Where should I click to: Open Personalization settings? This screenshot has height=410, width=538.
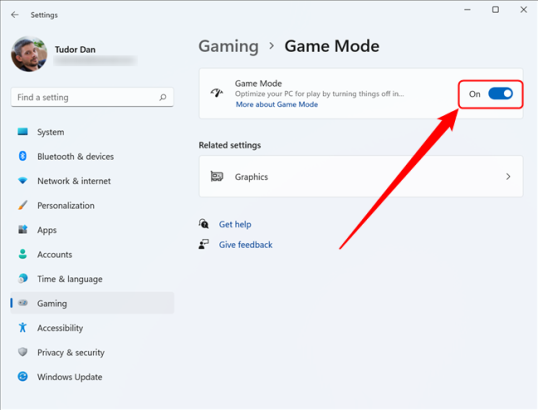(x=92, y=205)
